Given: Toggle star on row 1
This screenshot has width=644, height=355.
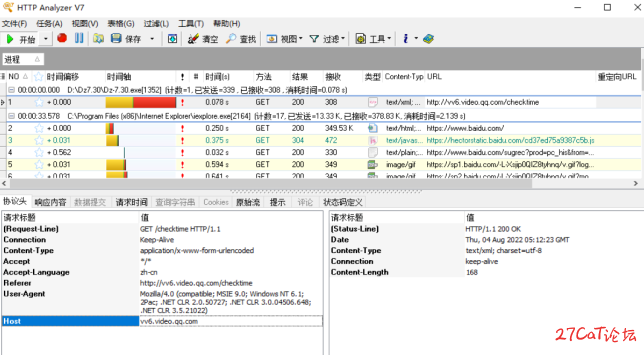Looking at the screenshot, I should [x=39, y=102].
